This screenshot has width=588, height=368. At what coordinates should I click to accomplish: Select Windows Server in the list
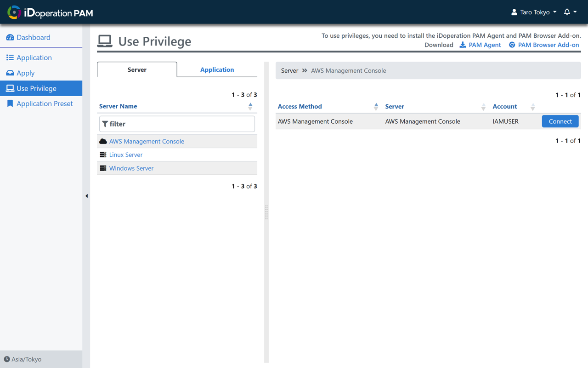(x=131, y=168)
